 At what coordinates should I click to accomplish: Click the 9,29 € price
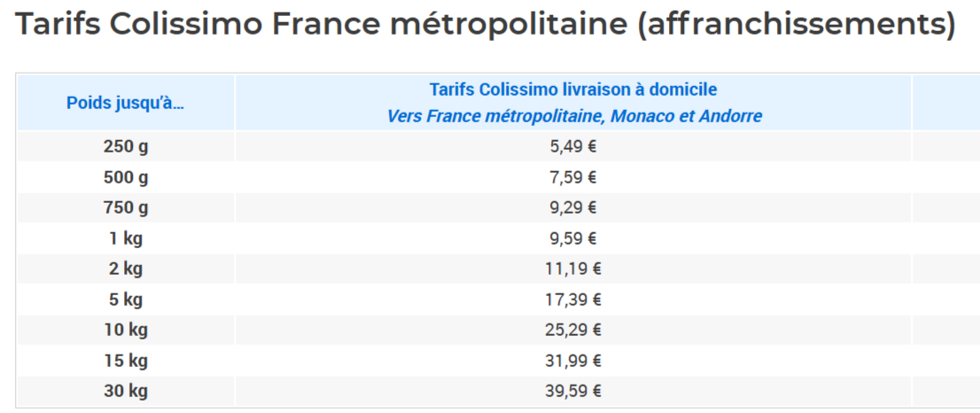click(573, 208)
